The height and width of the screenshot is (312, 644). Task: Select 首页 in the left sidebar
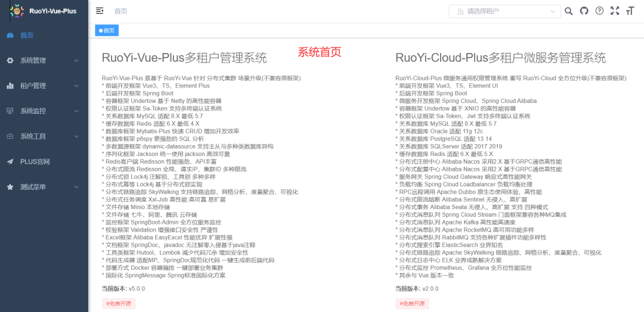27,35
